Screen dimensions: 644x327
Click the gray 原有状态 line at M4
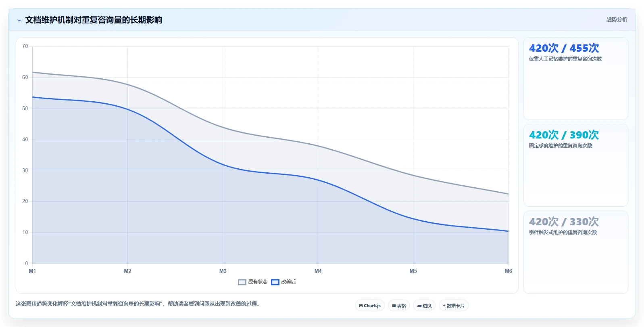(318, 146)
